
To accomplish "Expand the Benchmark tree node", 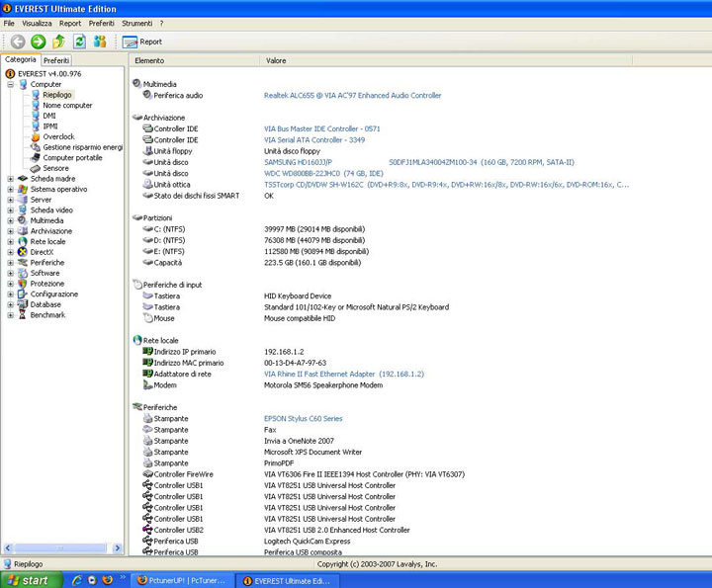I will pyautogui.click(x=11, y=315).
